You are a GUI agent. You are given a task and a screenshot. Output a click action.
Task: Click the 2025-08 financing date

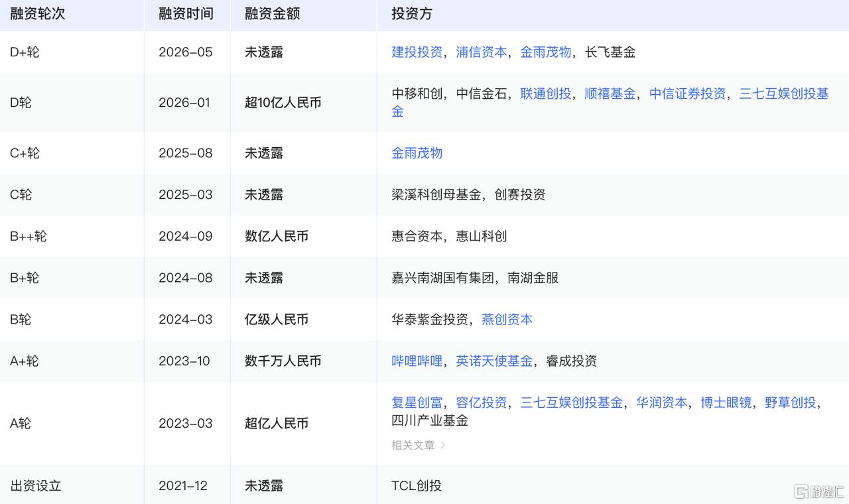[186, 153]
